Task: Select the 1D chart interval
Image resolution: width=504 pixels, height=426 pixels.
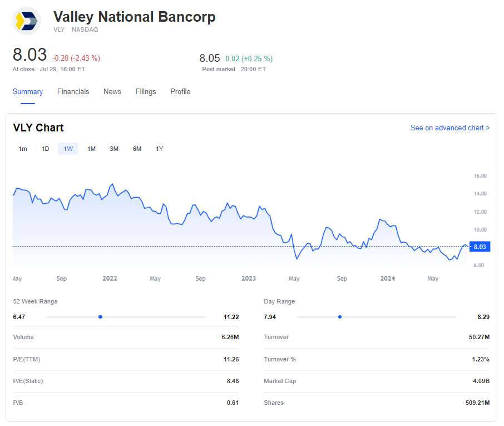Action: (46, 149)
